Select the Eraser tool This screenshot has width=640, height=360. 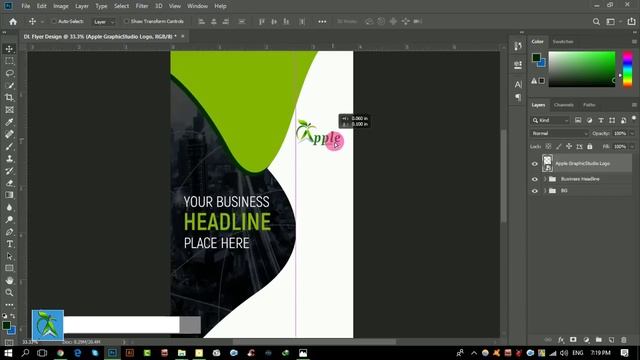pyautogui.click(x=9, y=183)
